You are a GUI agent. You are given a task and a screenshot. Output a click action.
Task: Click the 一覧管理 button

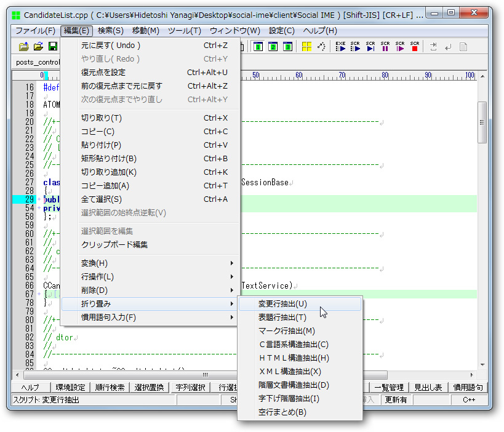point(389,387)
